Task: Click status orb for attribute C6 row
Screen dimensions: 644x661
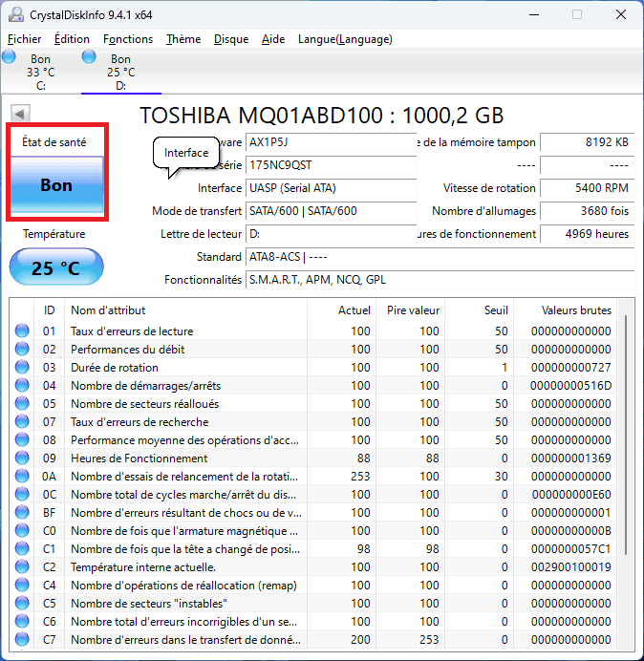Action: [22, 622]
